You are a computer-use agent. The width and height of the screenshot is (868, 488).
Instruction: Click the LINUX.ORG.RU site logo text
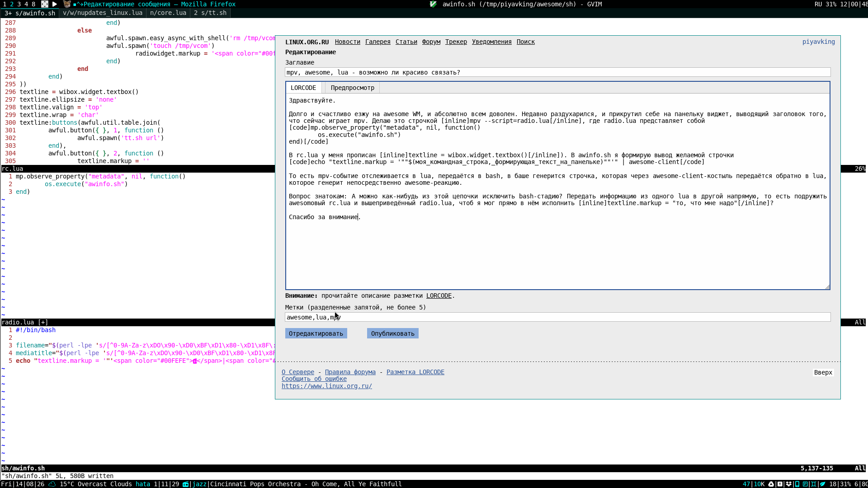pyautogui.click(x=307, y=42)
